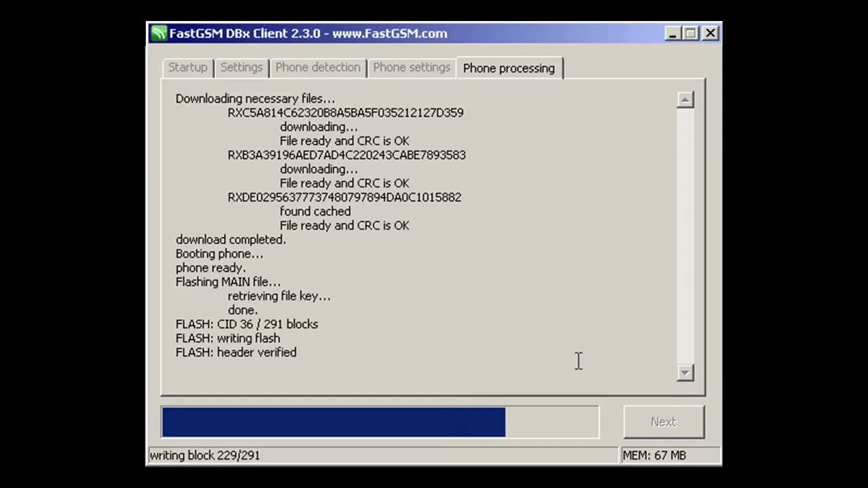
Task: Click the FastGSM DBx Client title bar text
Action: (x=309, y=33)
